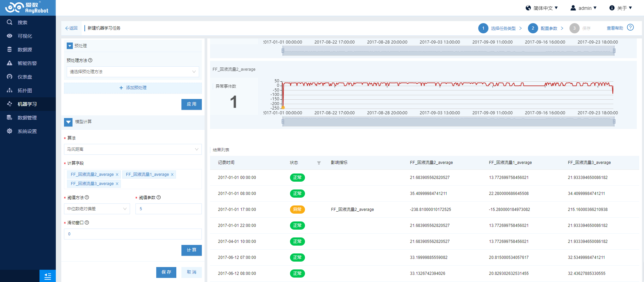Image resolution: width=644 pixels, height=282 pixels.
Task: Click help icon next to 滑动窗口
Action: coord(87,222)
